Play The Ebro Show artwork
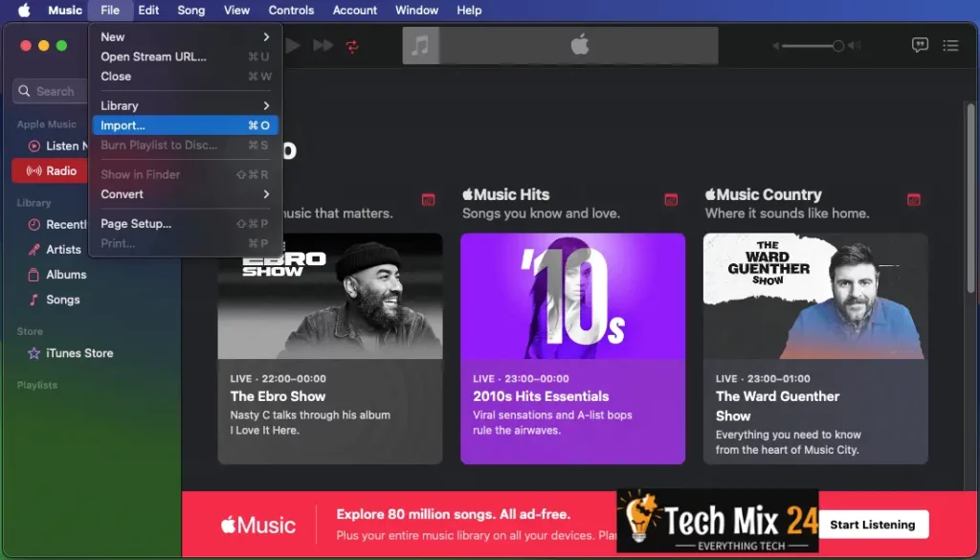Image resolution: width=980 pixels, height=560 pixels. coord(330,296)
